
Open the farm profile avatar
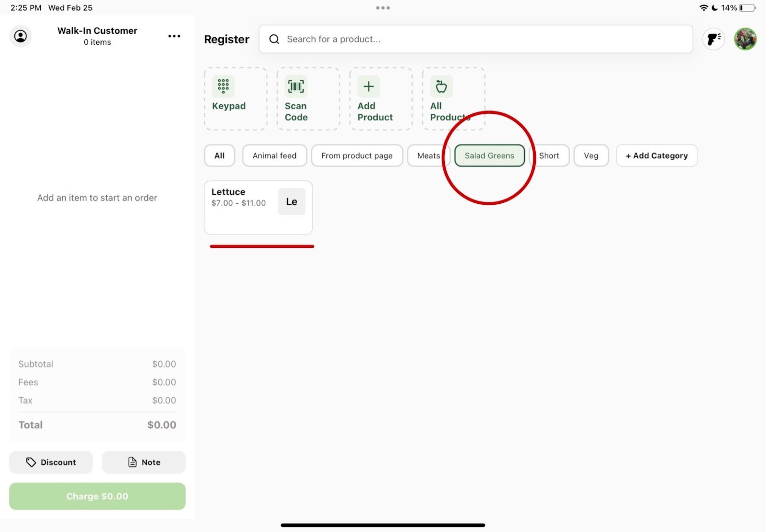745,39
